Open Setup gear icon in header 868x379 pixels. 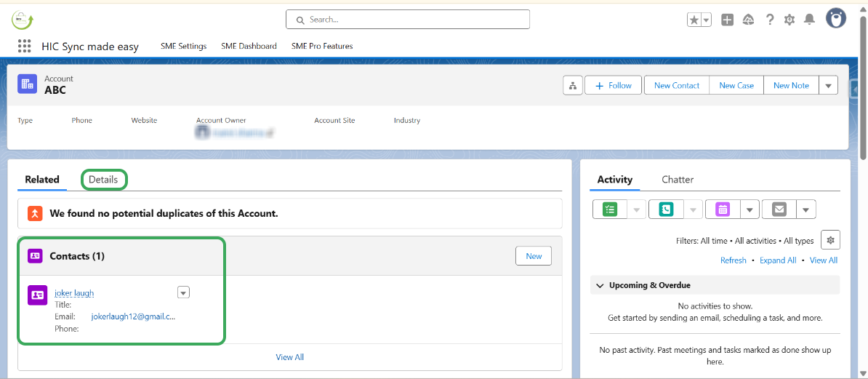coord(789,20)
